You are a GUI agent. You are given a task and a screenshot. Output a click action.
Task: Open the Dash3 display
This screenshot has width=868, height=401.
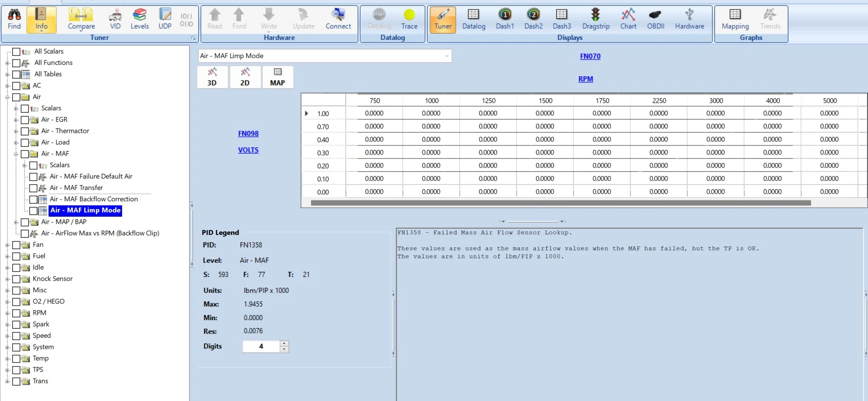pos(562,20)
